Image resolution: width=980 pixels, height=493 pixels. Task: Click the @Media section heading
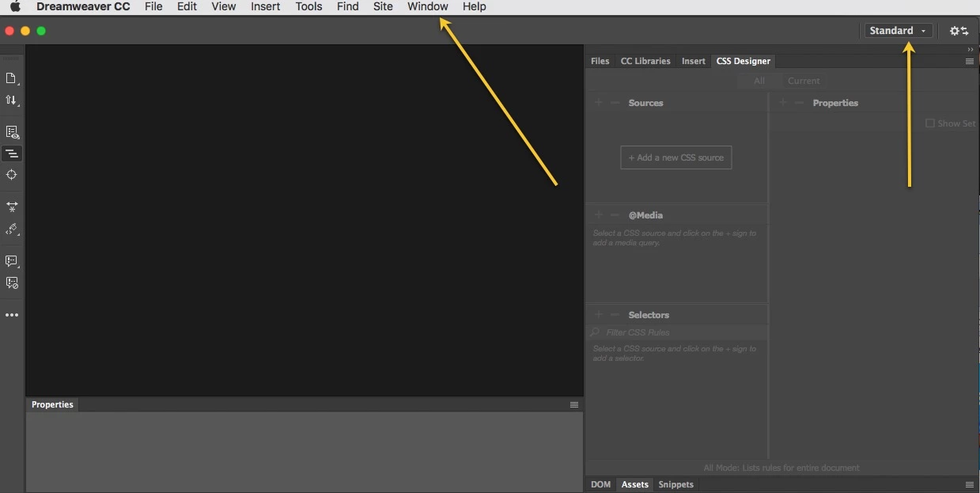(645, 215)
